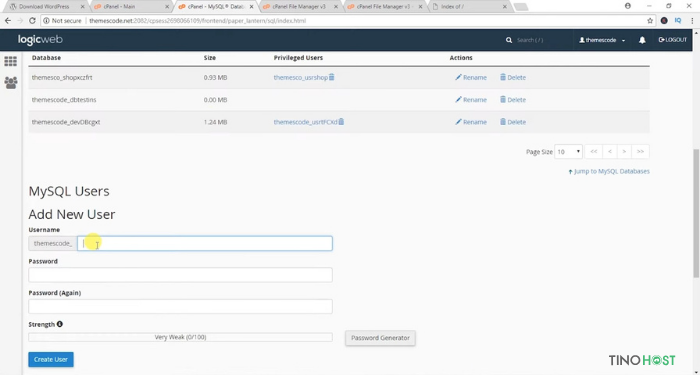Rename themescode_devDBcgxt database
Screen dimensions: 700x375
471,122
